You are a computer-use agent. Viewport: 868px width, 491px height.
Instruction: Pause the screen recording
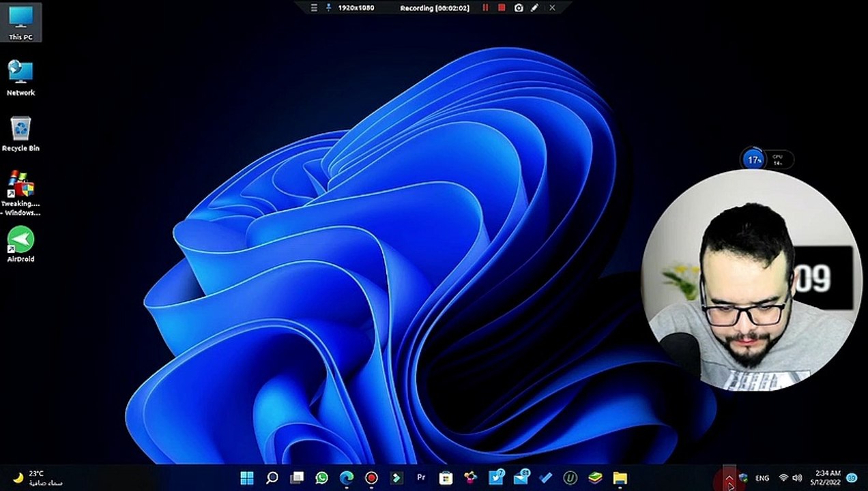coord(485,8)
